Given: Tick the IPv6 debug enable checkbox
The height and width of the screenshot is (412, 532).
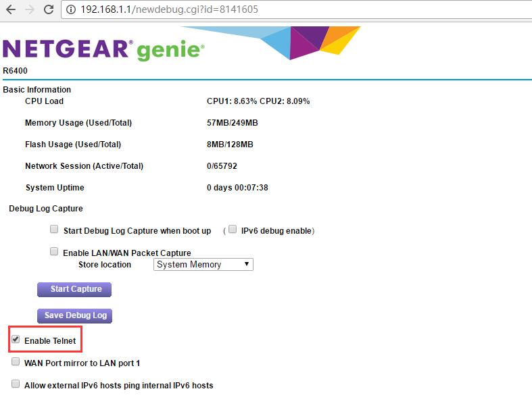Looking at the screenshot, I should click(x=233, y=230).
